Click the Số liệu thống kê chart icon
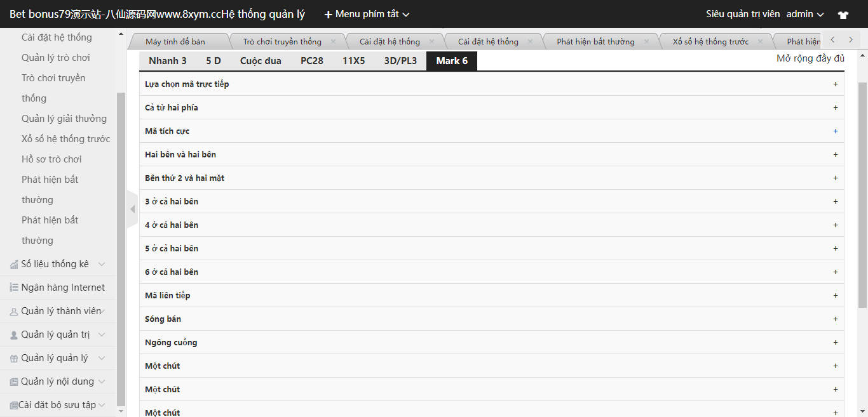Image resolution: width=868 pixels, height=417 pixels. [x=14, y=265]
